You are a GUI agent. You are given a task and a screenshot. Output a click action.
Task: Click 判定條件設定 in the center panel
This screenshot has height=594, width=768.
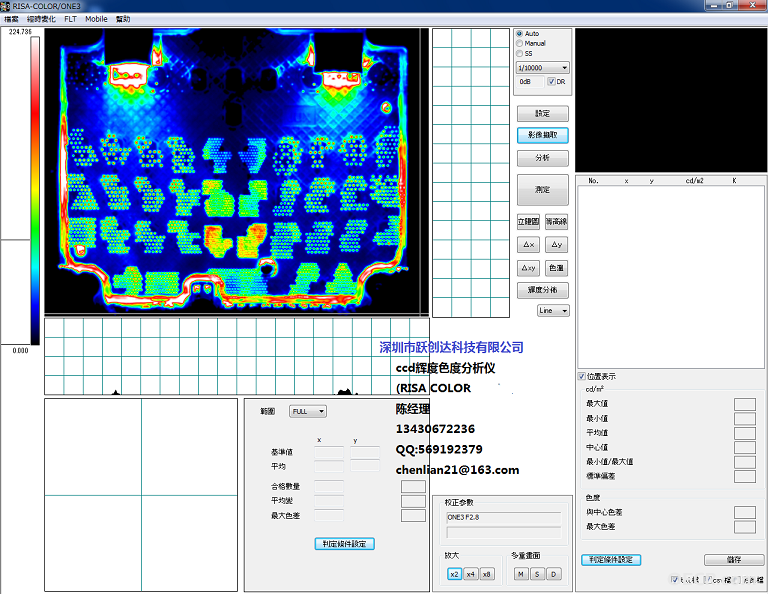tap(344, 544)
